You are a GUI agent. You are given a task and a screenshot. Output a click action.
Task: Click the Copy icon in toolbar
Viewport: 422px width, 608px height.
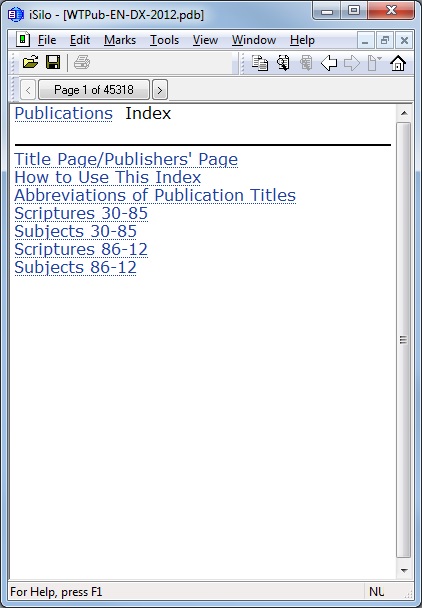click(260, 63)
